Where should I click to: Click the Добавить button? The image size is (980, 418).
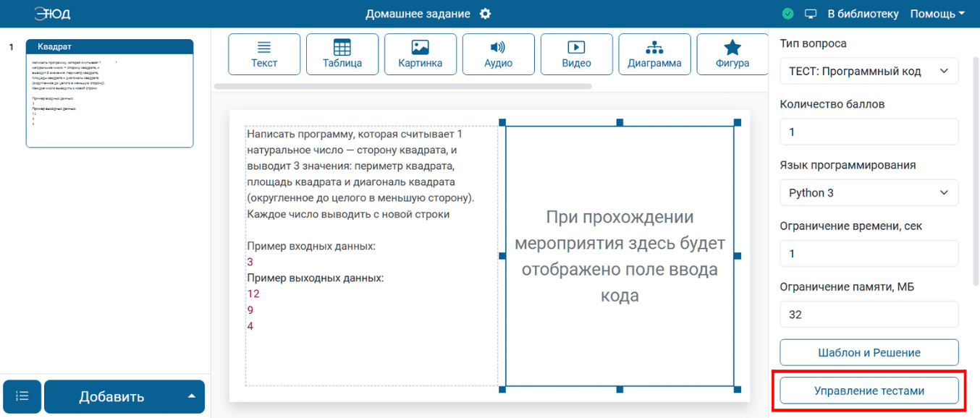111,396
